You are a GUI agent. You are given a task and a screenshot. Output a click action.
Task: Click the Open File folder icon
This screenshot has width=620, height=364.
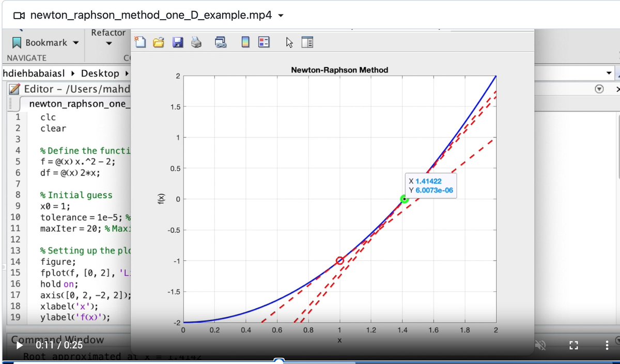point(160,43)
